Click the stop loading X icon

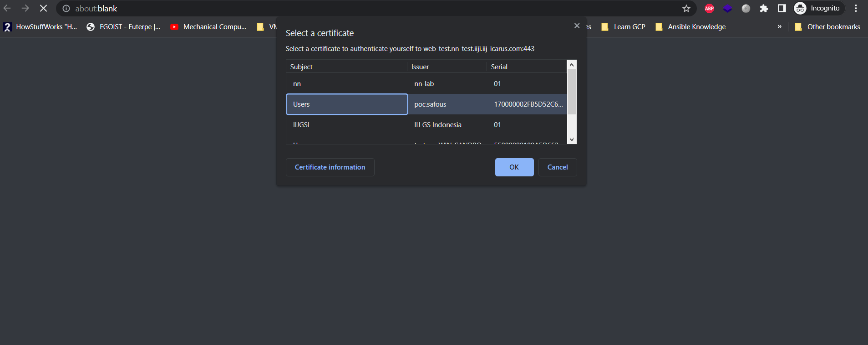[43, 8]
